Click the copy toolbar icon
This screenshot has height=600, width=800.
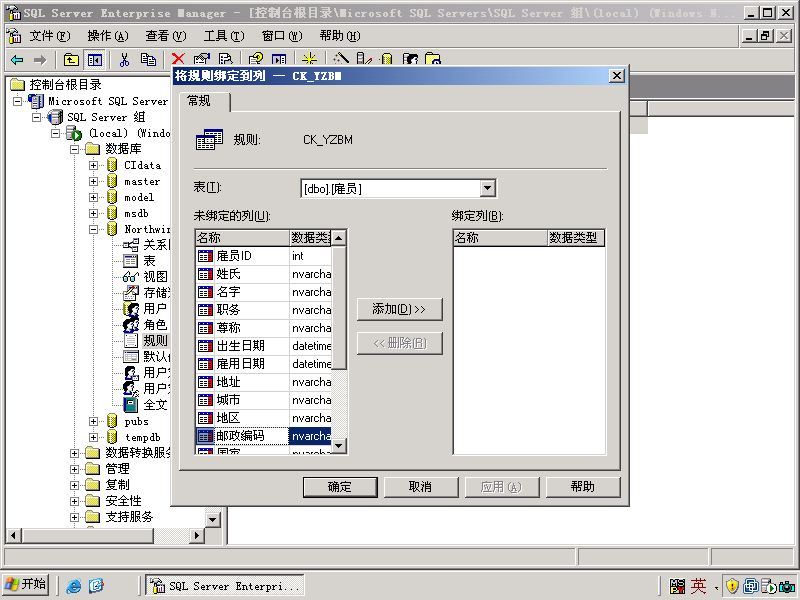click(148, 60)
